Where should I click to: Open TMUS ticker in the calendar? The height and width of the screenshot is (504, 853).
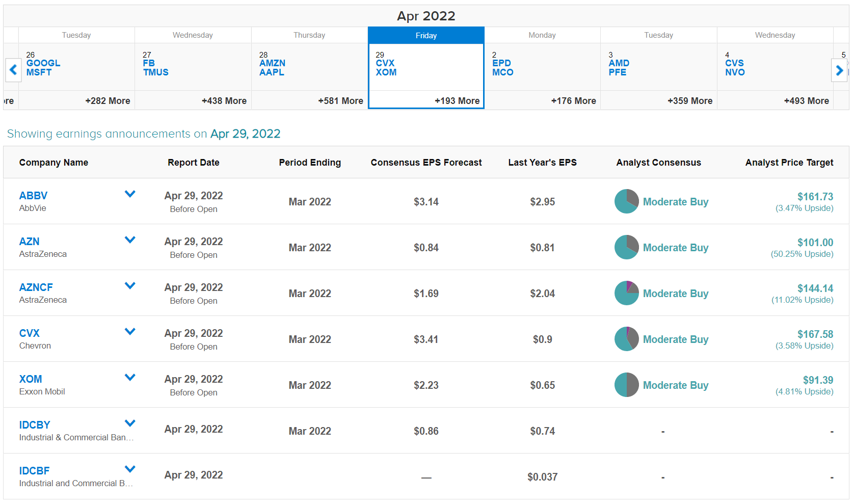coord(155,72)
